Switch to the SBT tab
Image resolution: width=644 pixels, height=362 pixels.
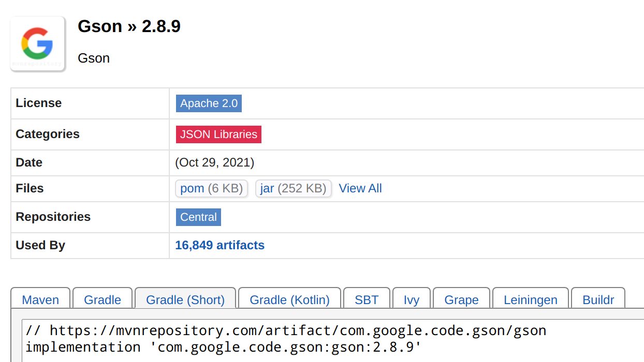(x=367, y=299)
